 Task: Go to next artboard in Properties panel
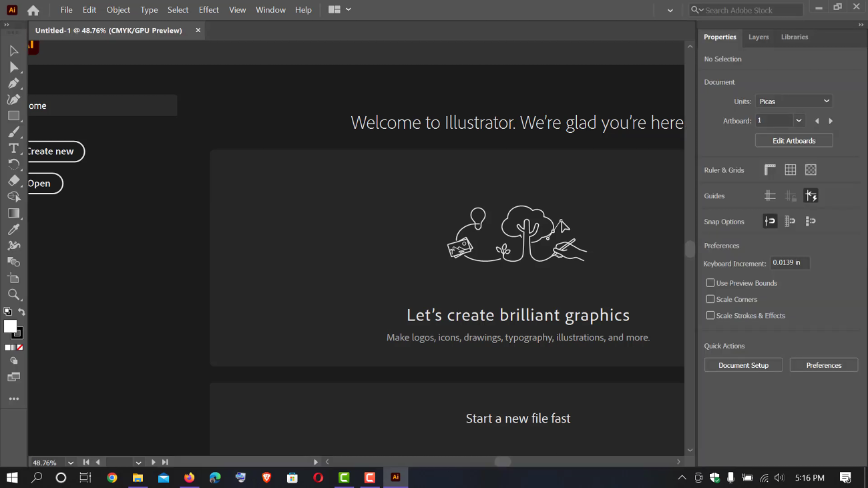pos(831,121)
